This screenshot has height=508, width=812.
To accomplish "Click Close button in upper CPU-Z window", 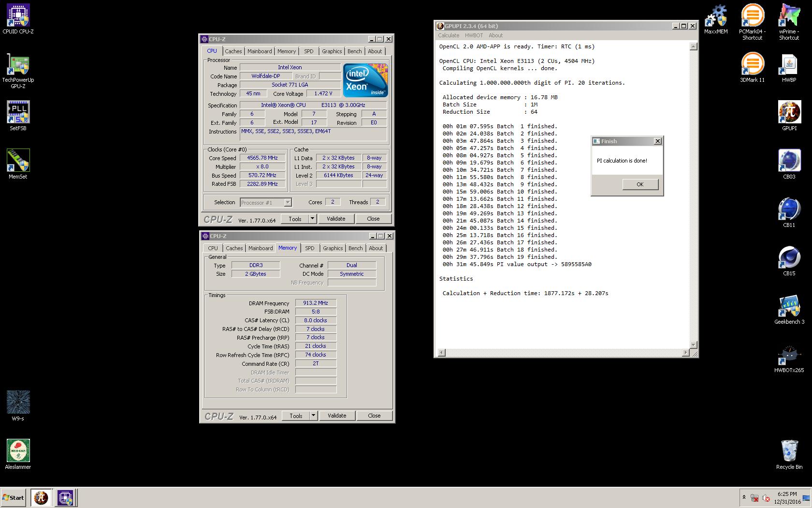I will (x=373, y=219).
